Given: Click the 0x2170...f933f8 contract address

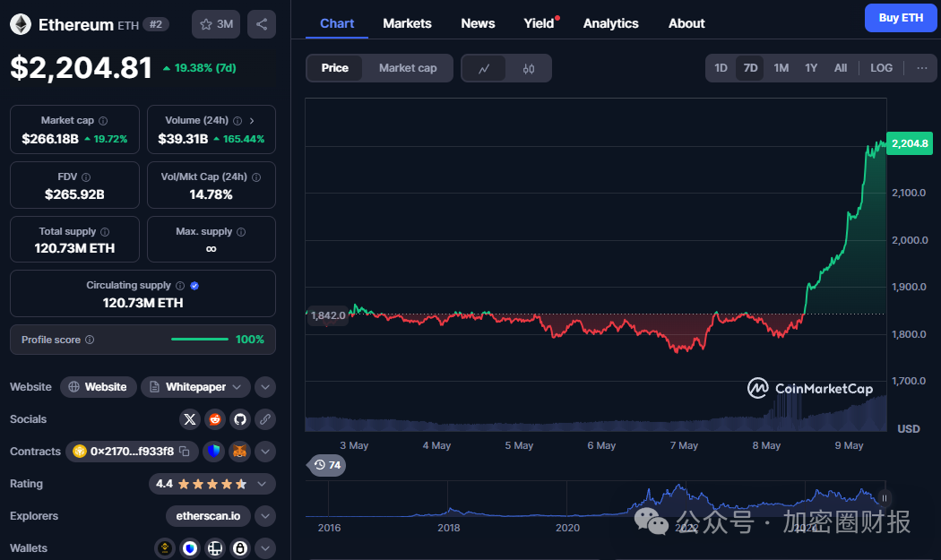Looking at the screenshot, I should [x=132, y=452].
